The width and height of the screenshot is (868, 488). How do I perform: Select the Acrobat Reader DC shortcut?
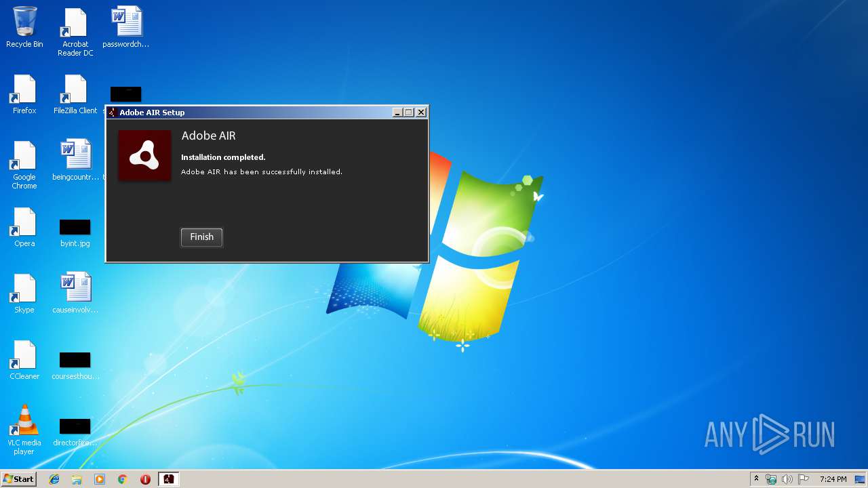click(75, 32)
